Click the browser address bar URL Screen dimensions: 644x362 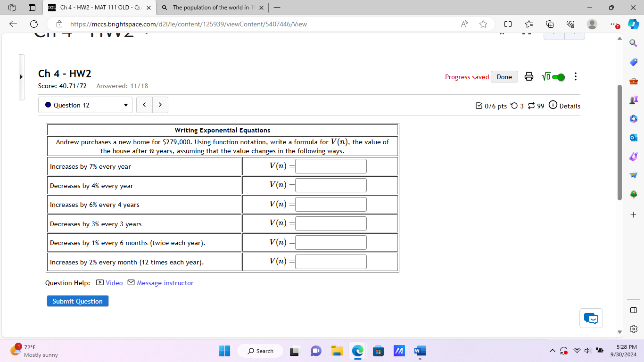[x=189, y=24]
